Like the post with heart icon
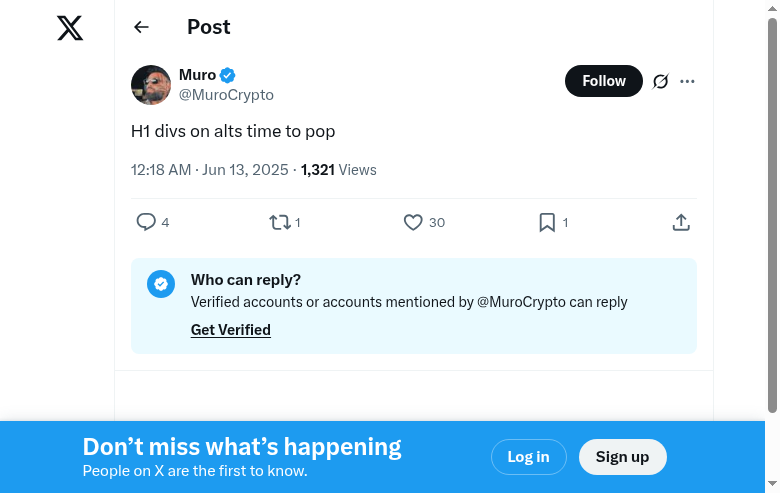The height and width of the screenshot is (493, 780). coord(413,222)
